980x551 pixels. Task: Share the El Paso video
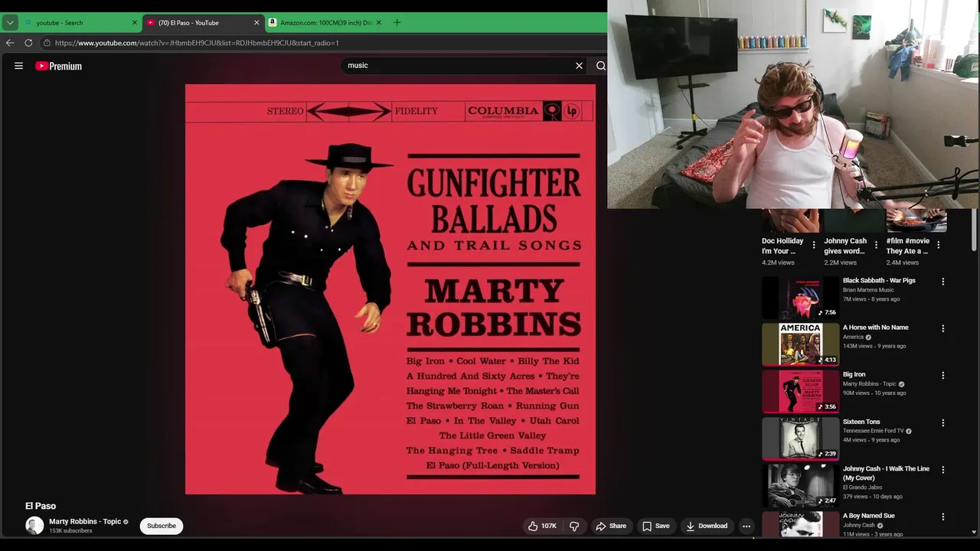(611, 526)
